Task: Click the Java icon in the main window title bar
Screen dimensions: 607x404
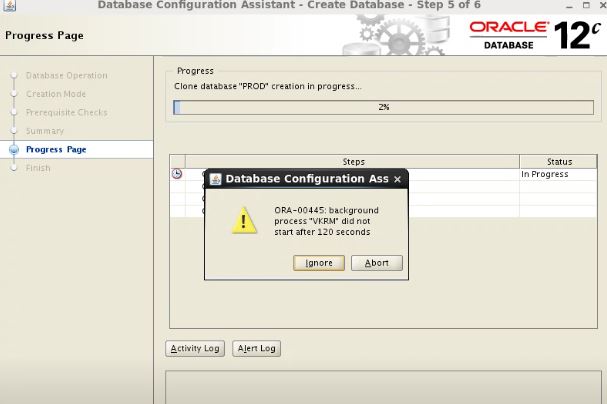Action: (9, 5)
